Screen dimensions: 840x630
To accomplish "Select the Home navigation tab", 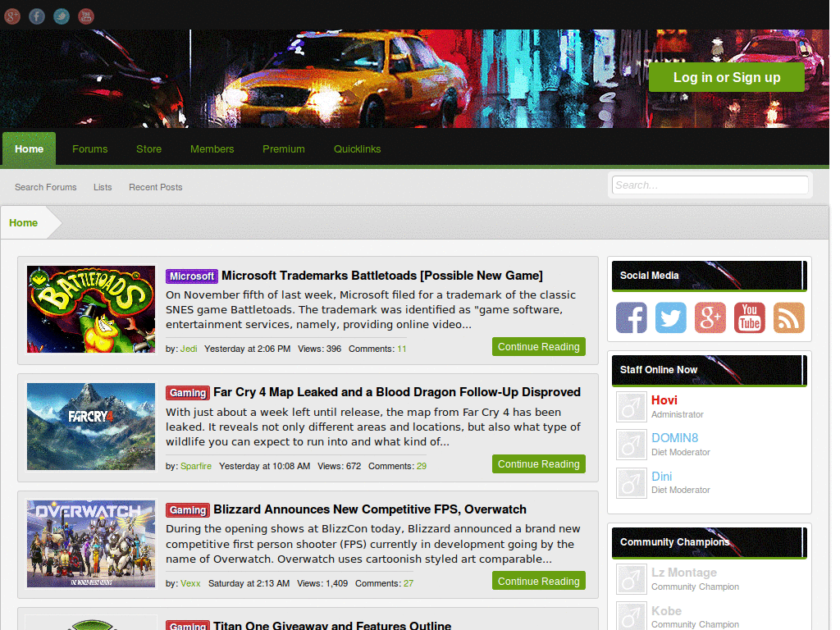I will tap(29, 149).
